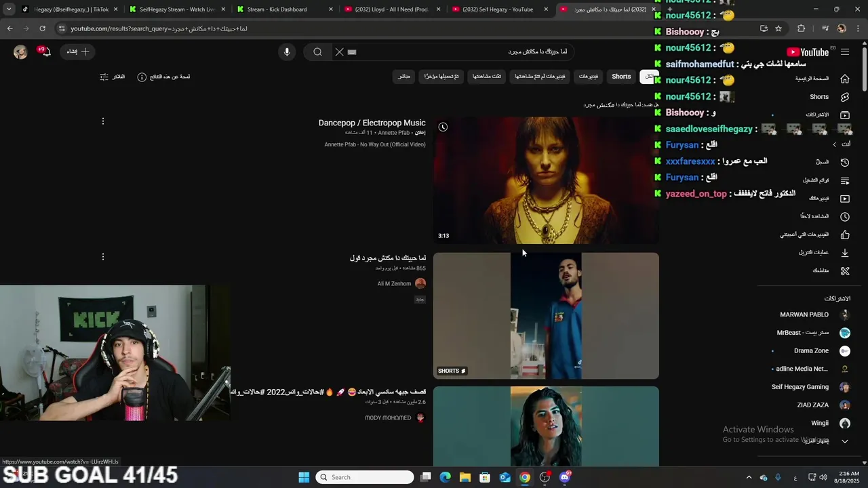Bookmark this page with the star
The image size is (868, 488).
coord(778,28)
